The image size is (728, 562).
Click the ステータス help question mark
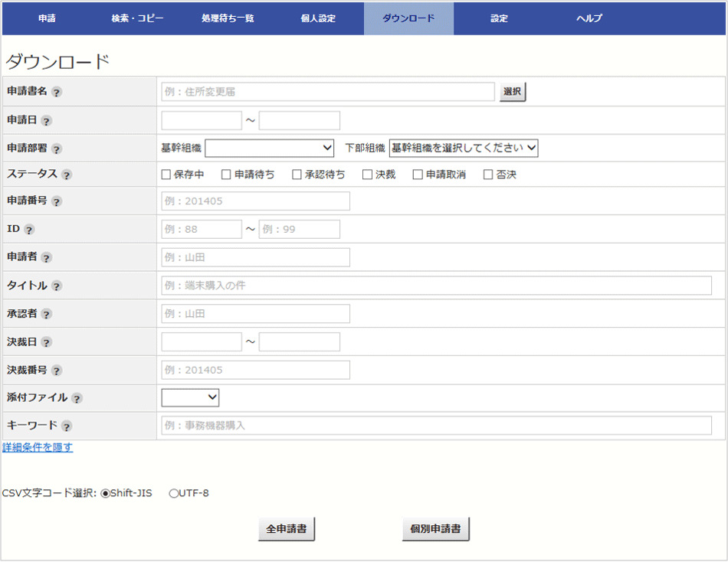(x=67, y=175)
